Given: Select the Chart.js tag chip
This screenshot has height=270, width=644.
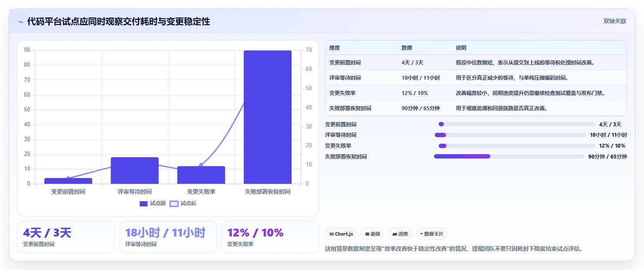Looking at the screenshot, I should [341, 234].
